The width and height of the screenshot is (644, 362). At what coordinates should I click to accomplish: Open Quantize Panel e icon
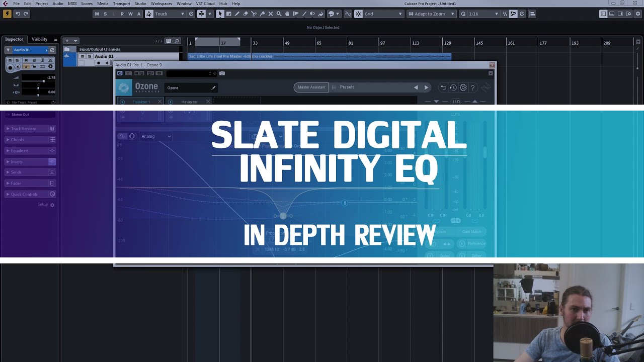(522, 14)
